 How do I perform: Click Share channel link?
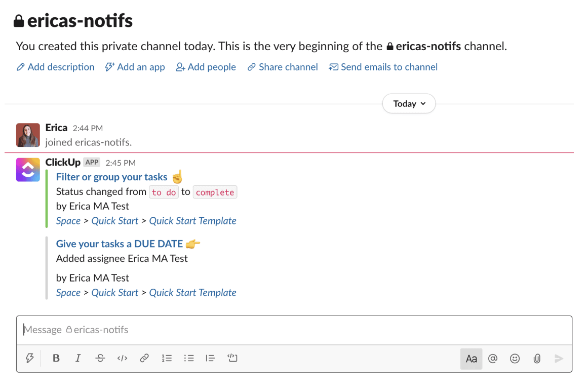[x=283, y=67]
